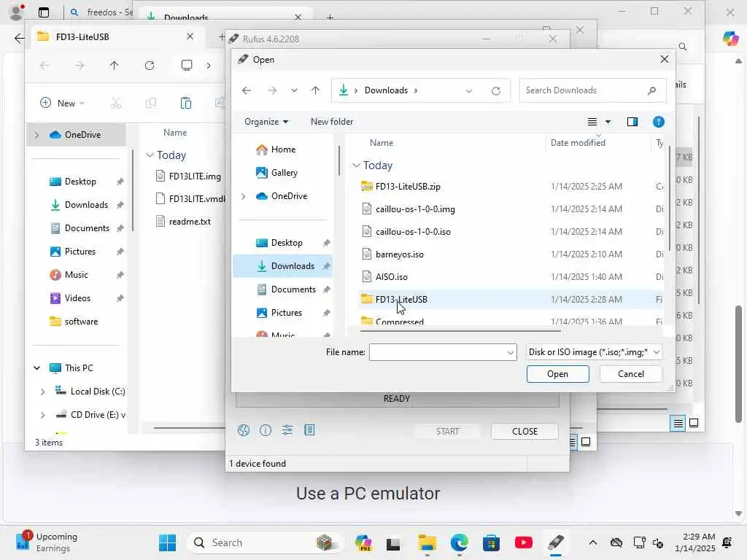Click Copy icon in Explorer toolbar
The image size is (747, 560).
(150, 103)
